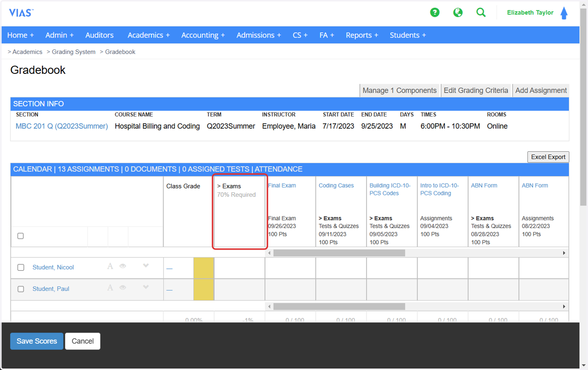This screenshot has width=588, height=370.
Task: Click the > Exams column header
Action: 240,211
